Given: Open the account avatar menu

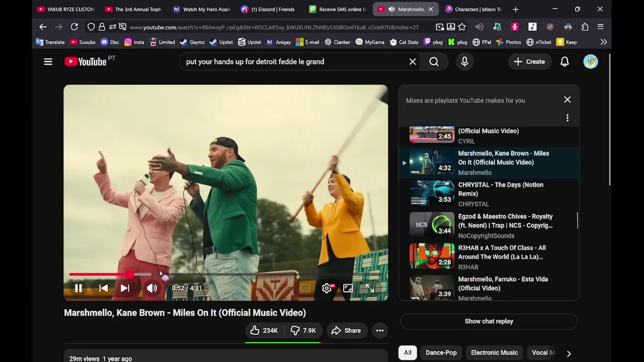Looking at the screenshot, I should pyautogui.click(x=591, y=62).
